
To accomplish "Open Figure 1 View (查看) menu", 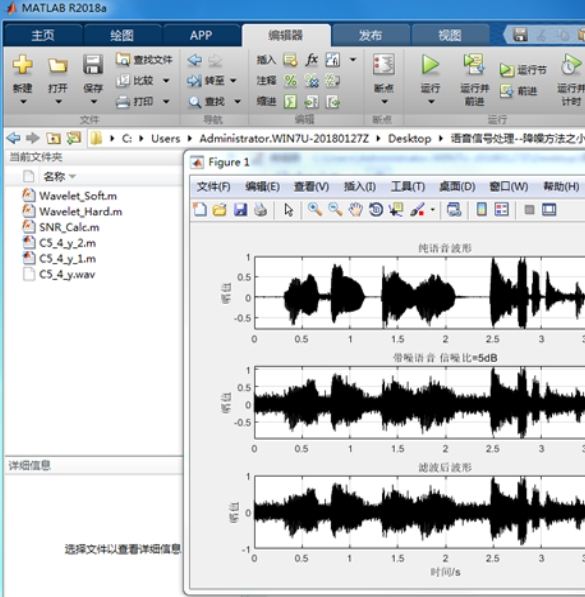I will click(311, 187).
